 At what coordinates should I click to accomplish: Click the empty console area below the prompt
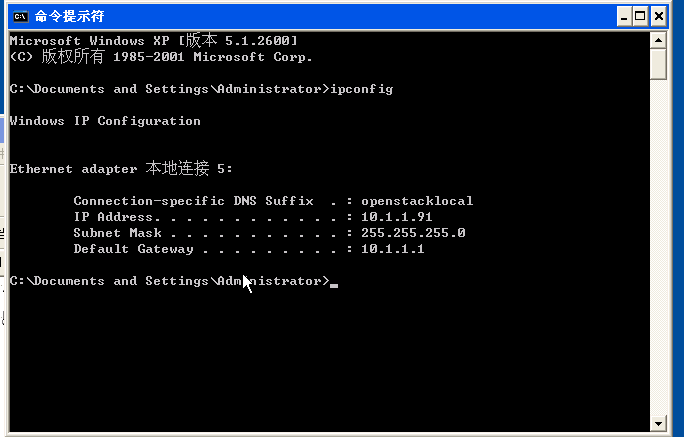pyautogui.click(x=329, y=360)
